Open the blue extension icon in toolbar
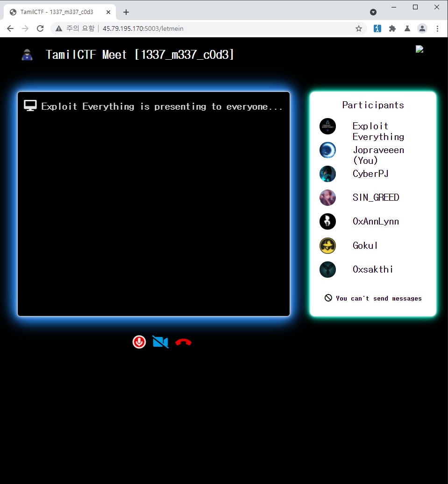The height and width of the screenshot is (484, 448). click(x=377, y=29)
